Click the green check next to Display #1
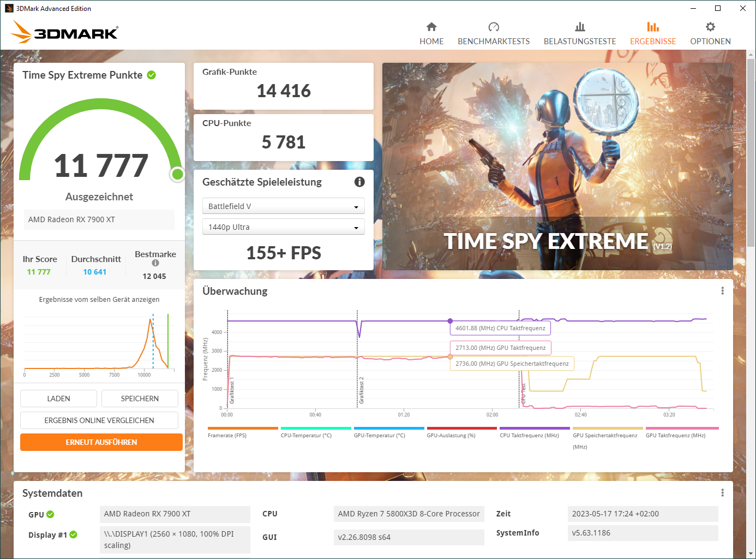The height and width of the screenshot is (559, 756). 74,535
